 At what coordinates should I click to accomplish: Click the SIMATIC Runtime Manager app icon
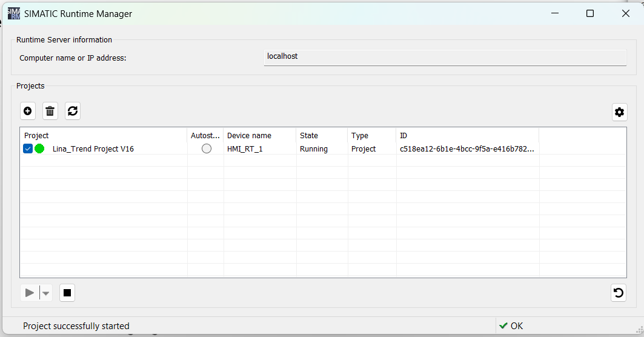(13, 13)
